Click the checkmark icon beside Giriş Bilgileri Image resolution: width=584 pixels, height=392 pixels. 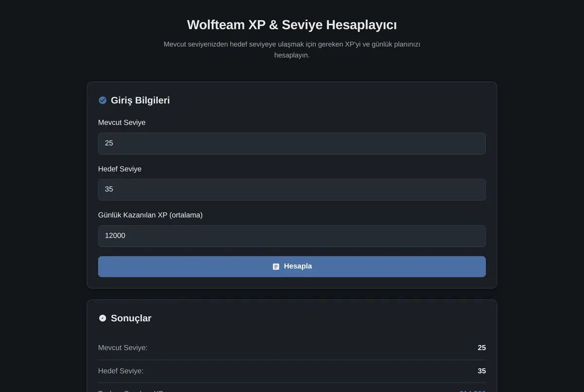click(x=103, y=100)
